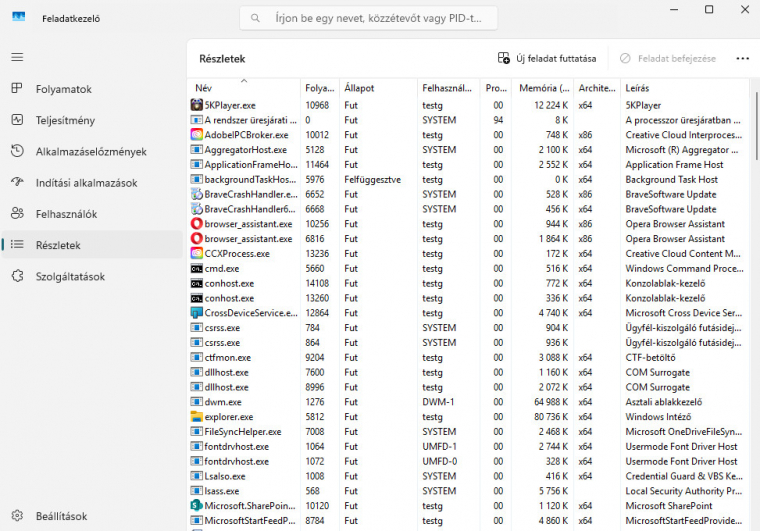Click the AdobePCBroker.exe icon
The width and height of the screenshot is (760, 531).
coord(196,135)
